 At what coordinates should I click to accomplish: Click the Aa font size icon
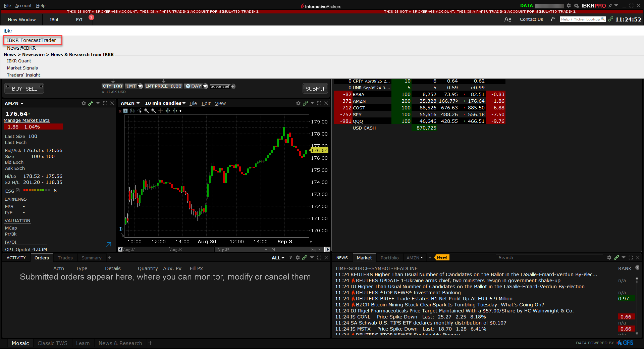[508, 19]
